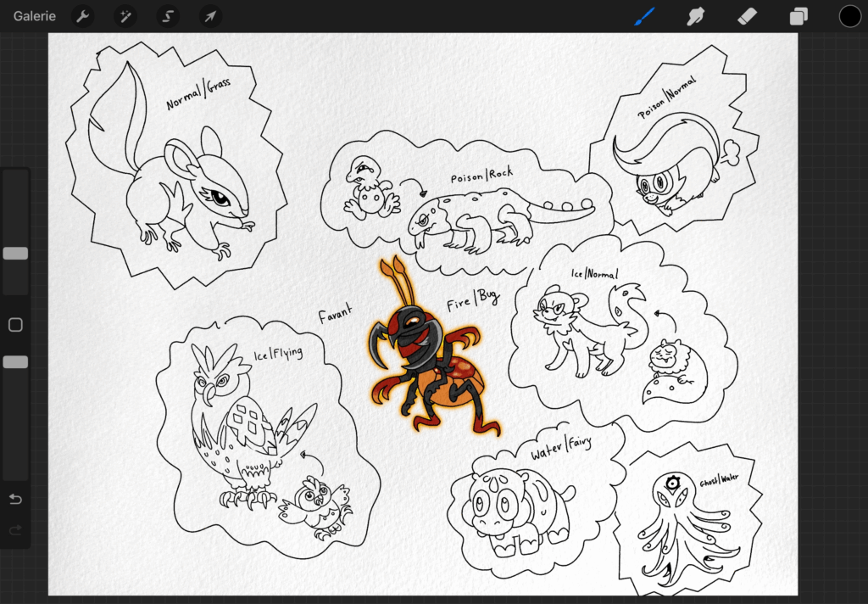Switch to the Smudge tool

[696, 15]
